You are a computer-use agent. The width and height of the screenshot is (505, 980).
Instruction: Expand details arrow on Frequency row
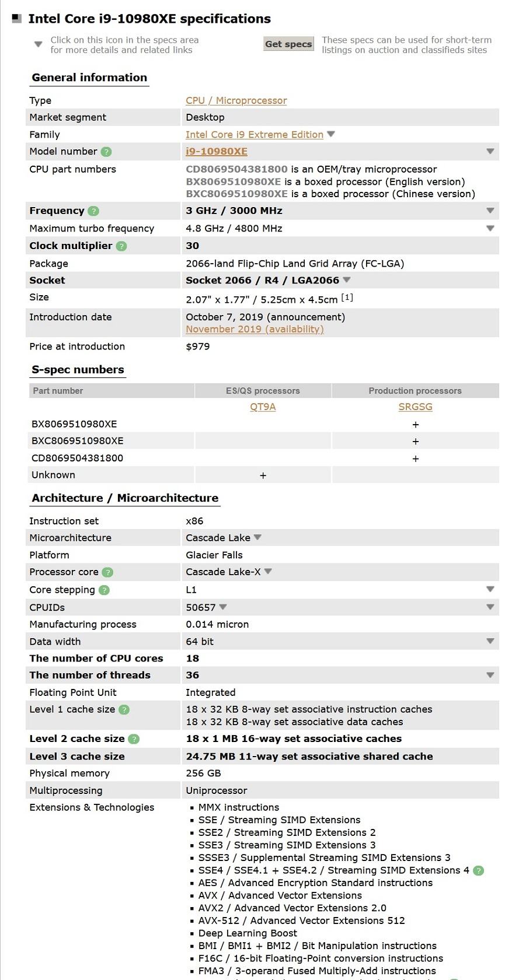pyautogui.click(x=490, y=211)
